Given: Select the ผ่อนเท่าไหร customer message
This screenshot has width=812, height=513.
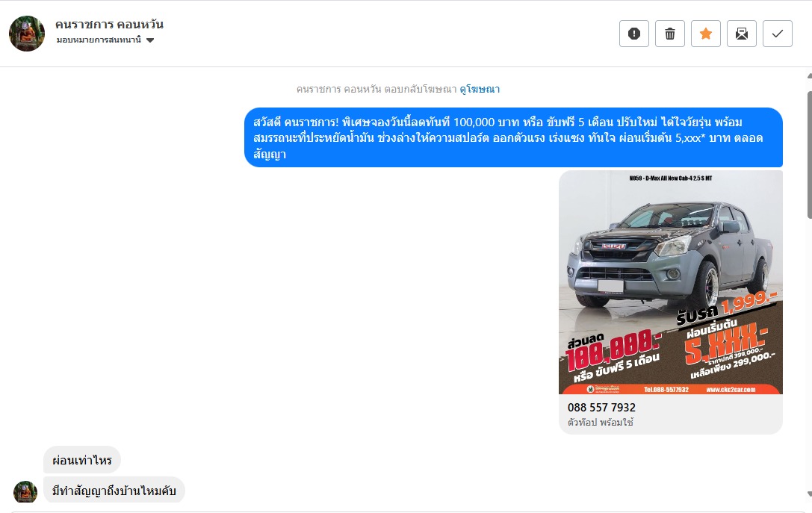Looking at the screenshot, I should click(82, 460).
